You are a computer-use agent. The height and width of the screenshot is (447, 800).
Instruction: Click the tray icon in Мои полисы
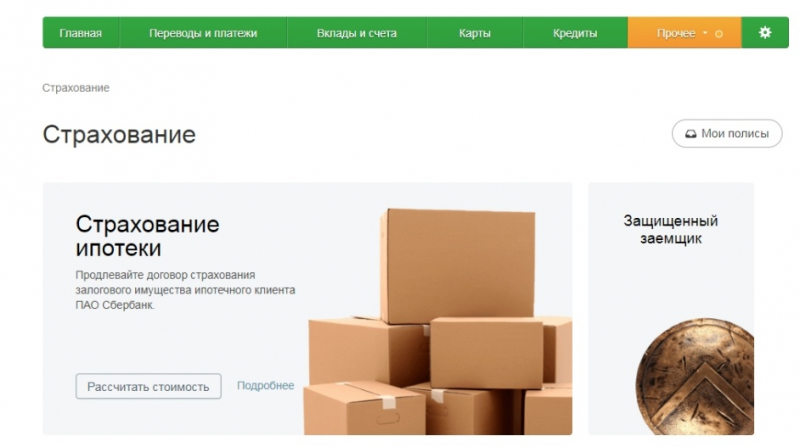[690, 134]
